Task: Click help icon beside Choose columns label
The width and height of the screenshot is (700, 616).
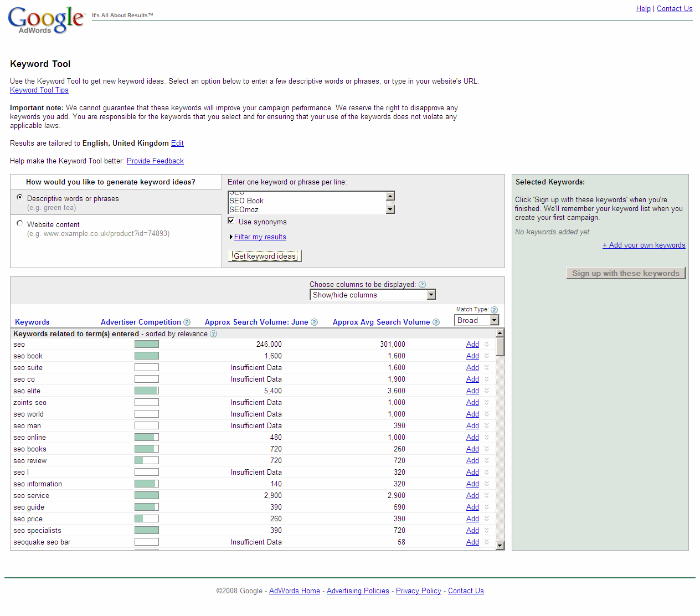Action: [x=422, y=284]
